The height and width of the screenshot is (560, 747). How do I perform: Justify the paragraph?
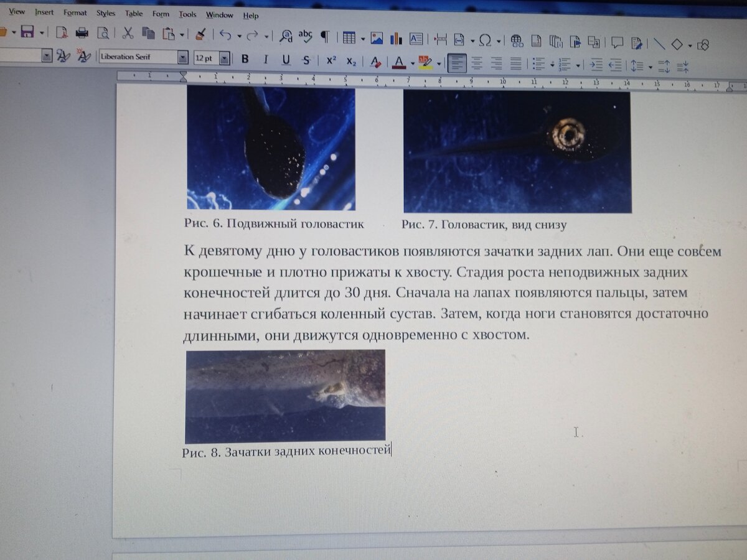click(x=515, y=63)
